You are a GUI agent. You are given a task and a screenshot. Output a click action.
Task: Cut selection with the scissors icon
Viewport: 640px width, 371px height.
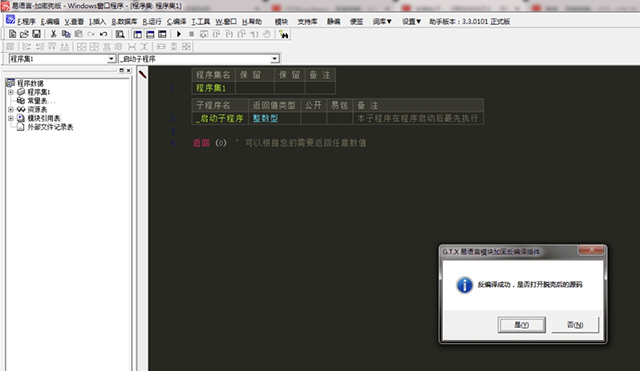tap(53, 34)
